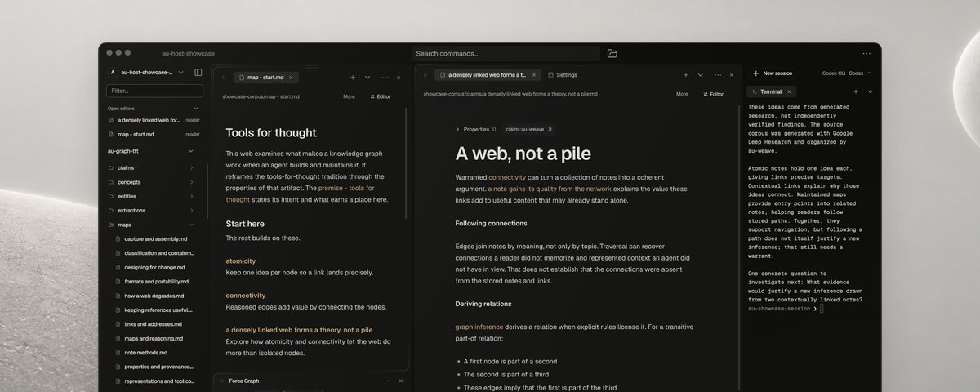The height and width of the screenshot is (392, 980).
Task: Click the drag handle of the map - start.md pane
Action: (223, 77)
